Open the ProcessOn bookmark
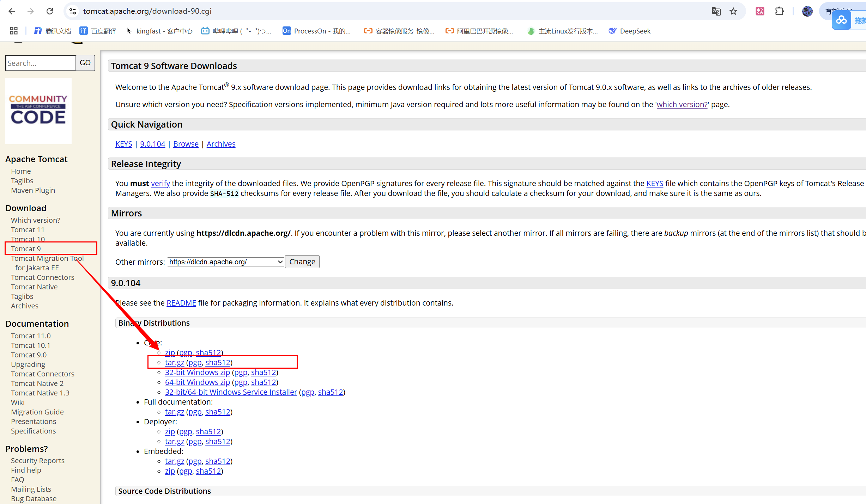 tap(316, 31)
